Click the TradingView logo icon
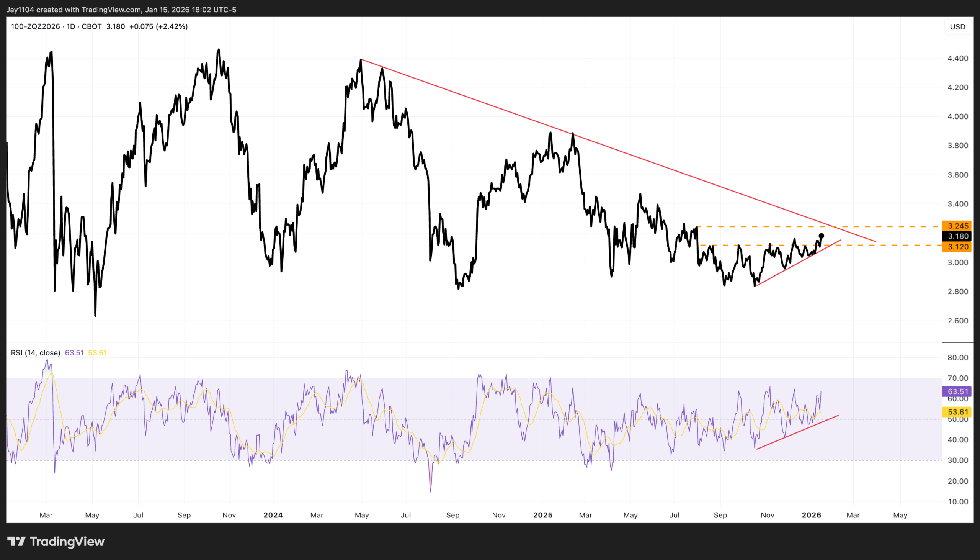 [16, 542]
